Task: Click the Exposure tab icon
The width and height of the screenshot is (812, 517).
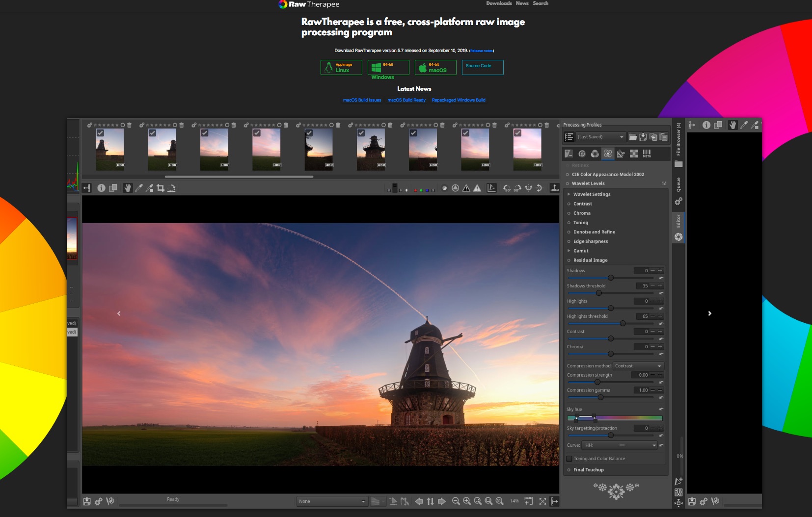Action: 568,154
